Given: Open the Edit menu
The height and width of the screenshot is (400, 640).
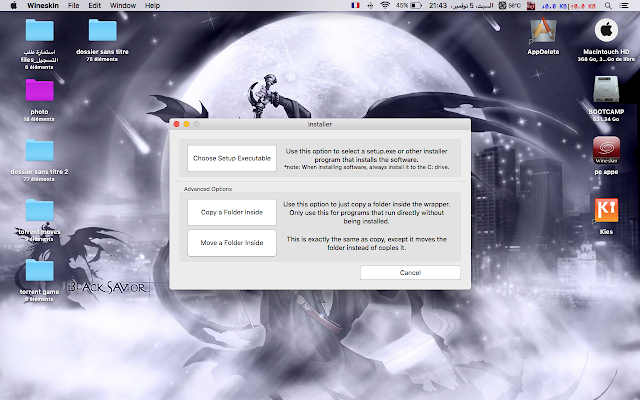Looking at the screenshot, I should point(95,6).
